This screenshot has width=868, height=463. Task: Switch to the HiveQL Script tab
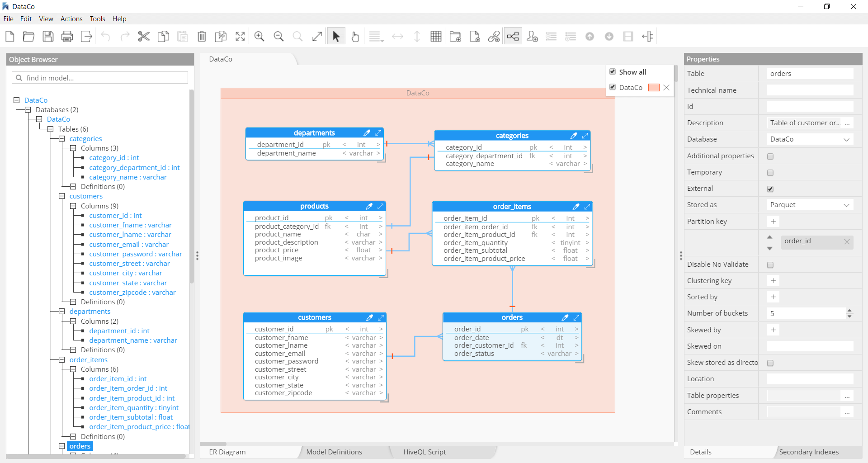point(424,452)
